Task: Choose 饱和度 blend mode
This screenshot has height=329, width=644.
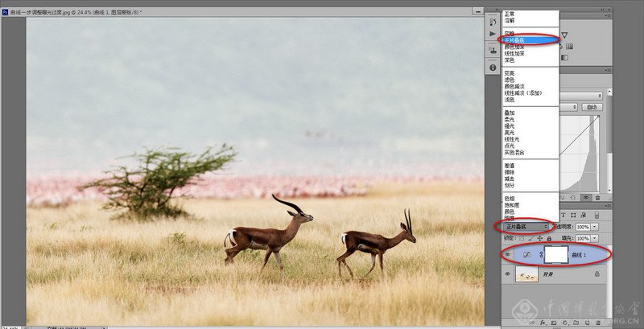Action: (512, 204)
